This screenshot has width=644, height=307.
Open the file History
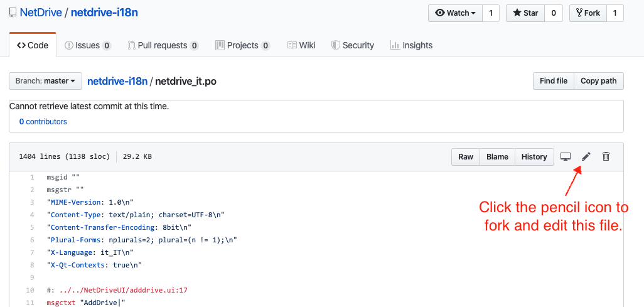point(534,156)
